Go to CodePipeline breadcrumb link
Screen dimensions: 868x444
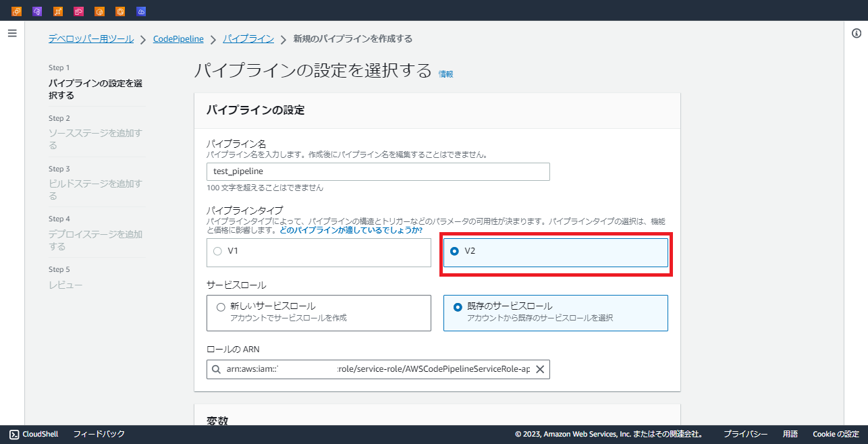(178, 39)
